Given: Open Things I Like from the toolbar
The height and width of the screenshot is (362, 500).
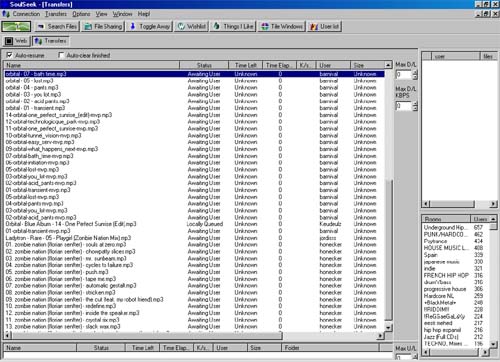Looking at the screenshot, I should pos(233,26).
